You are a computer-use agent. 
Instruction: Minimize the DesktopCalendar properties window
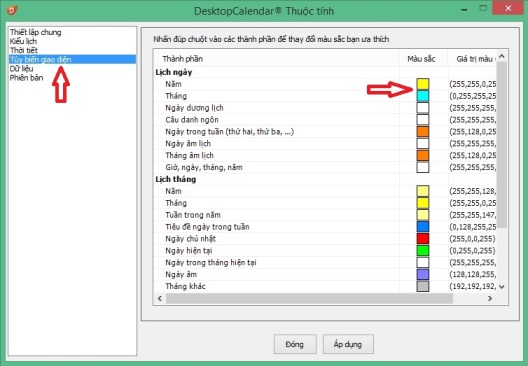coord(464,9)
